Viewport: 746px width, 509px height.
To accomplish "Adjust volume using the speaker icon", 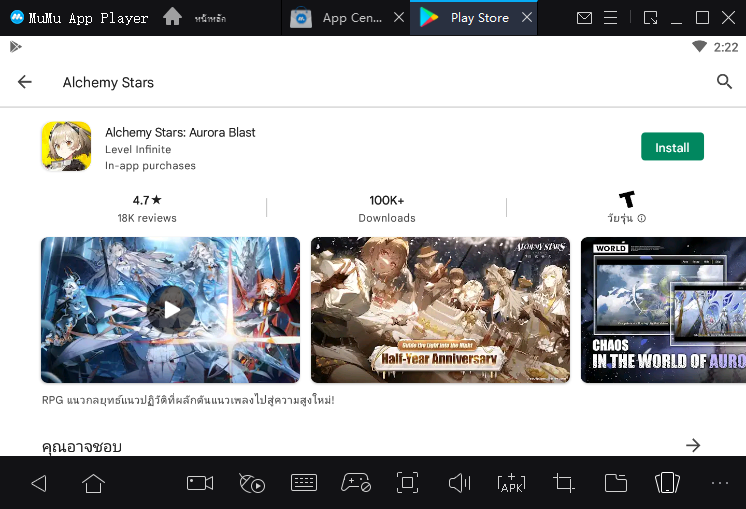I will (x=459, y=484).
